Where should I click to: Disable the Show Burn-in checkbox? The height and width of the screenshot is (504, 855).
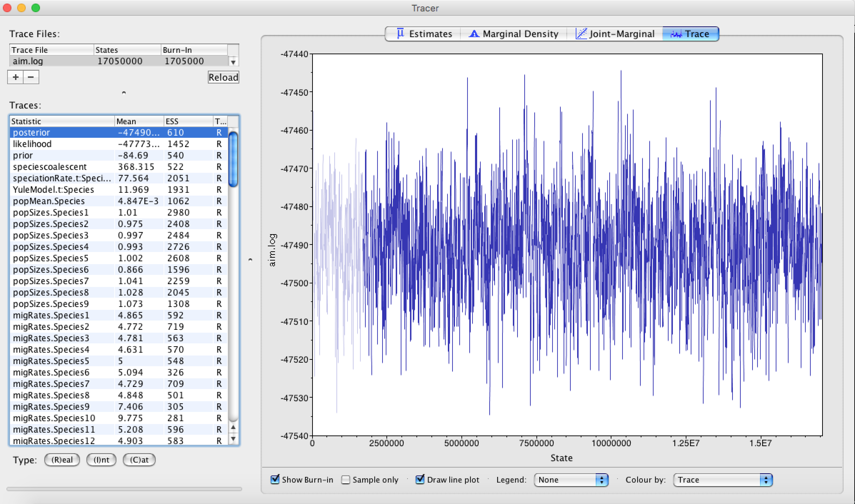[275, 479]
